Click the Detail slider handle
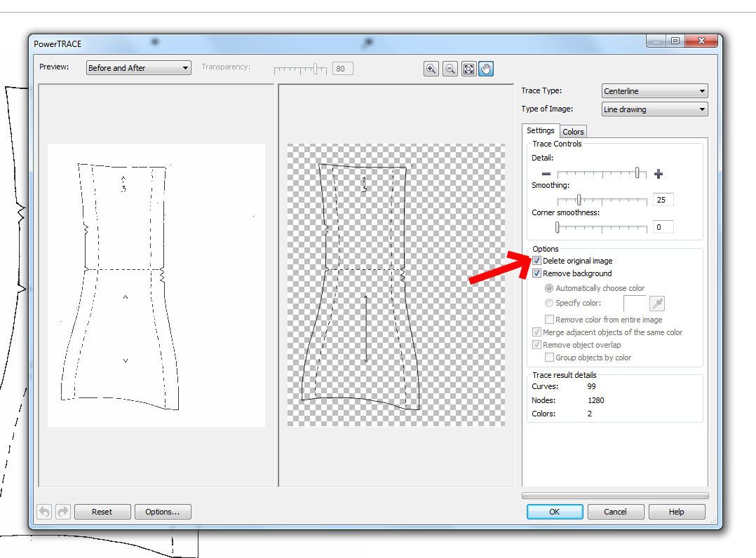 coord(637,173)
